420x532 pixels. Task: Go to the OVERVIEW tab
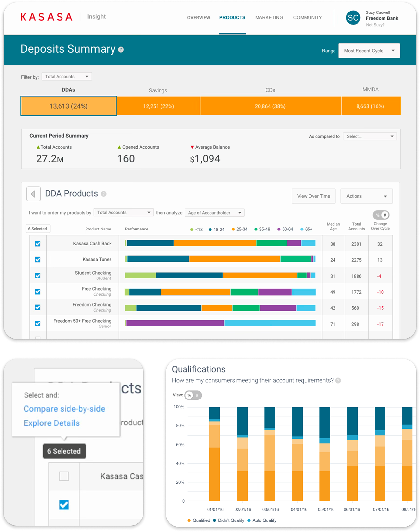pyautogui.click(x=199, y=18)
